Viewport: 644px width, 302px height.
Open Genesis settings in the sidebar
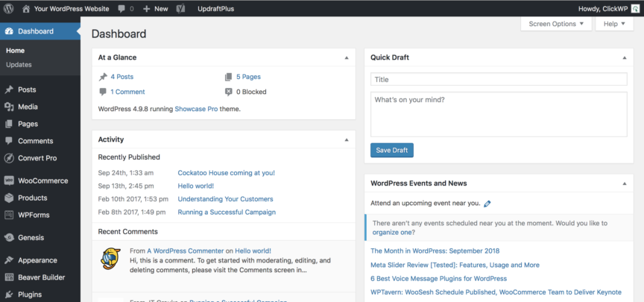click(x=31, y=237)
